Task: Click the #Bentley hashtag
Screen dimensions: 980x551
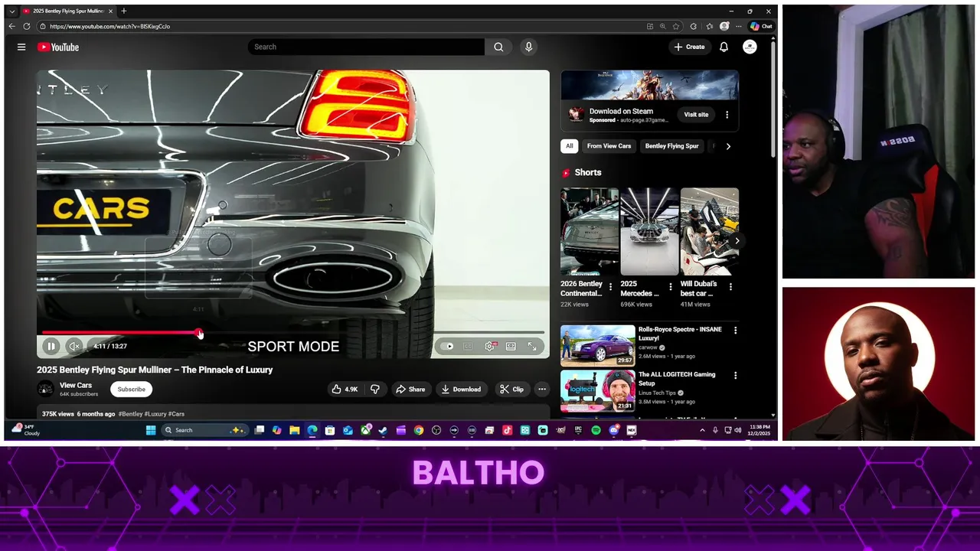Action: tap(130, 414)
